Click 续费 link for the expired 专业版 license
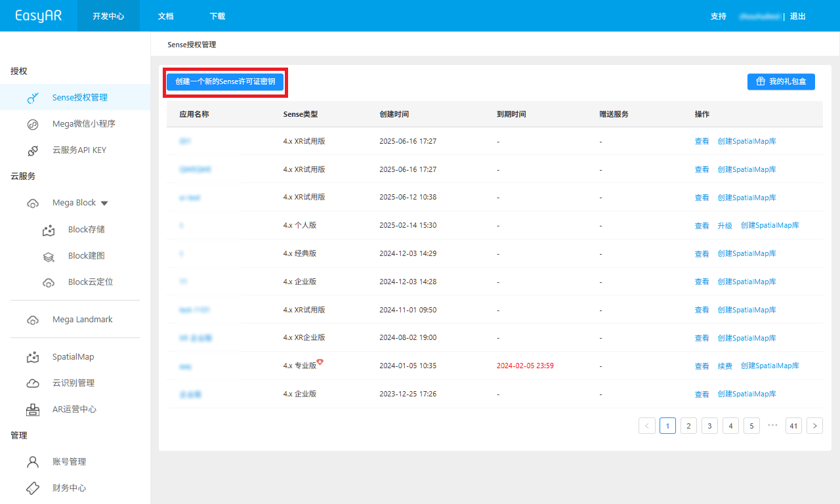 (x=724, y=366)
